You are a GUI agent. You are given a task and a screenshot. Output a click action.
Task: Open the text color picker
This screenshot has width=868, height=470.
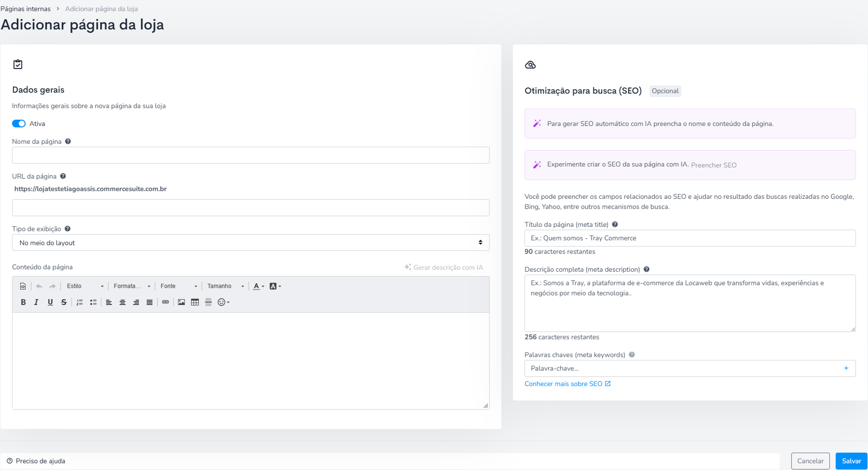pyautogui.click(x=259, y=286)
